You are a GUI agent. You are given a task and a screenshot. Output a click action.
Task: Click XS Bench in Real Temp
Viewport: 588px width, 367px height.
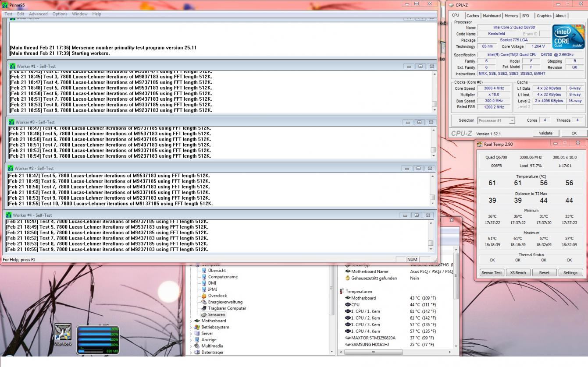[x=518, y=272]
